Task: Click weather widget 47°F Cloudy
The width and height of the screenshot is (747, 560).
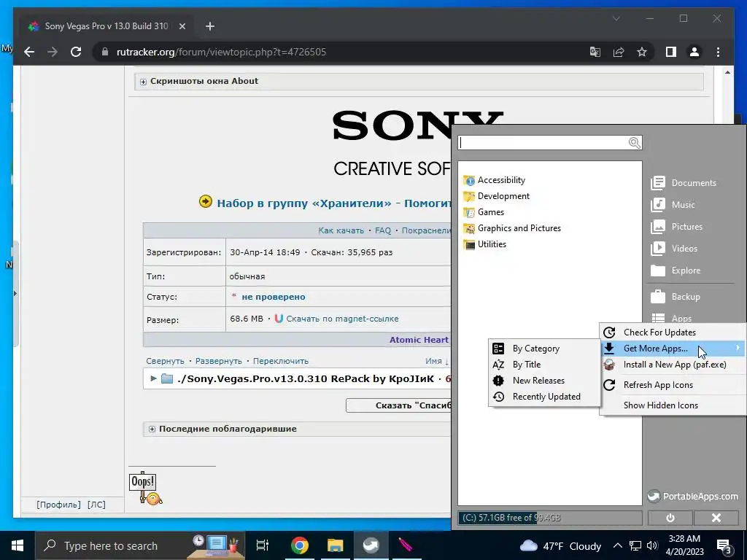Action: pyautogui.click(x=560, y=545)
